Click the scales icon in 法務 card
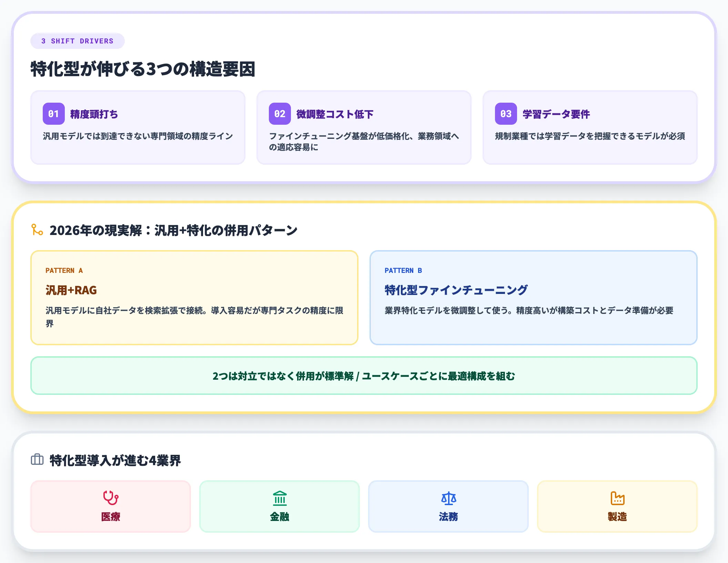The image size is (728, 563). [x=448, y=498]
